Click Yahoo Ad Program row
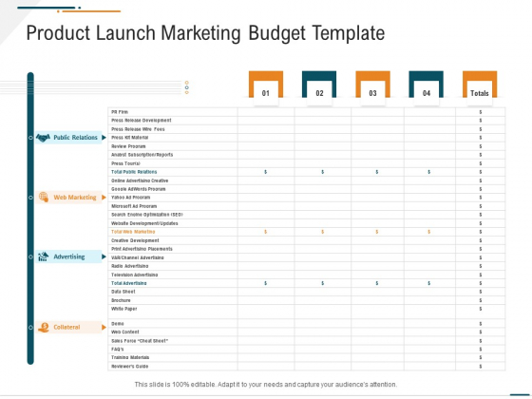 pyautogui.click(x=306, y=198)
